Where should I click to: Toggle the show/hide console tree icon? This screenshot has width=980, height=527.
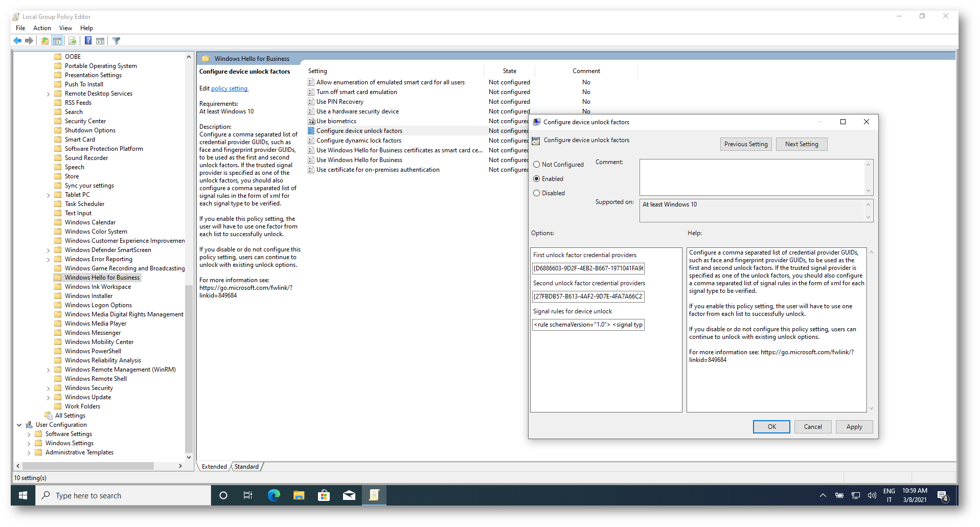point(57,41)
